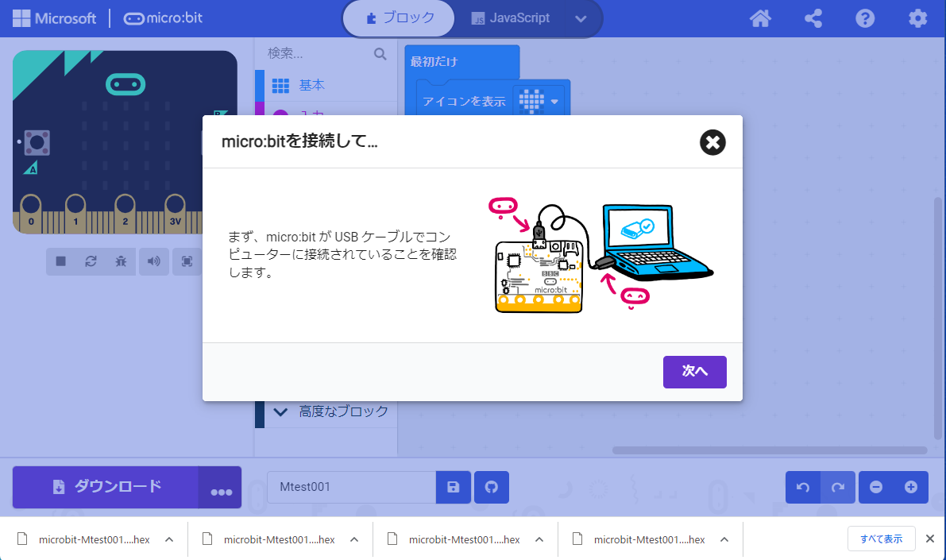
Task: Close the downloads bar
Action: 930,539
